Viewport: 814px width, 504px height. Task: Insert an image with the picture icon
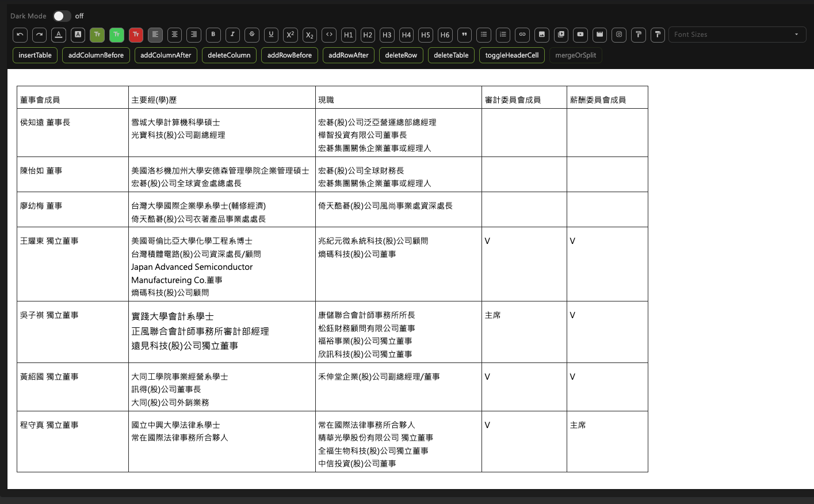click(x=542, y=35)
